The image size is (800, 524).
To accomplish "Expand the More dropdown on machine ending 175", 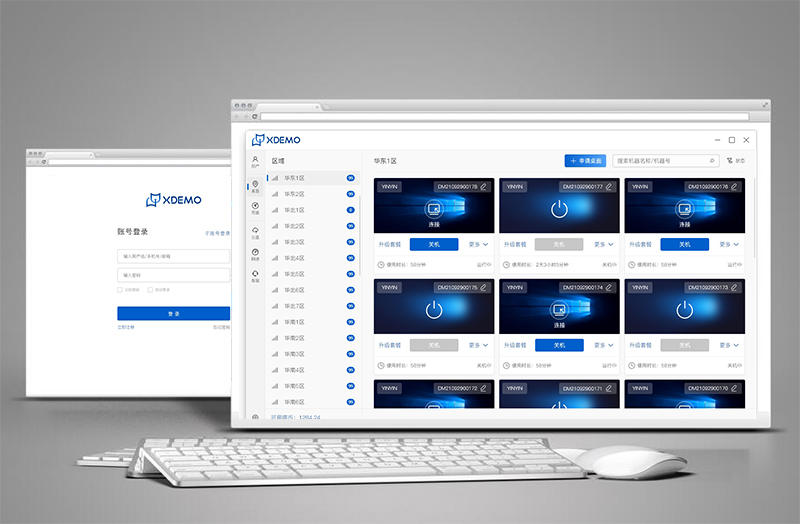I will [479, 345].
